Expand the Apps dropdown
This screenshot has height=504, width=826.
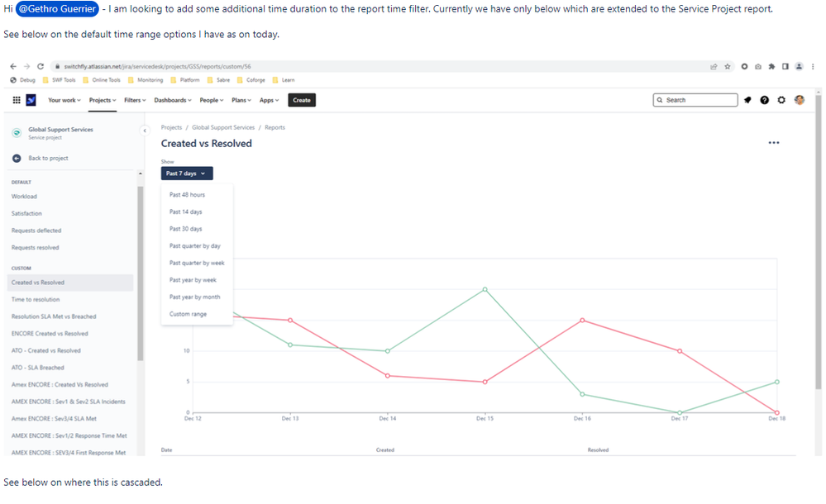coord(270,100)
